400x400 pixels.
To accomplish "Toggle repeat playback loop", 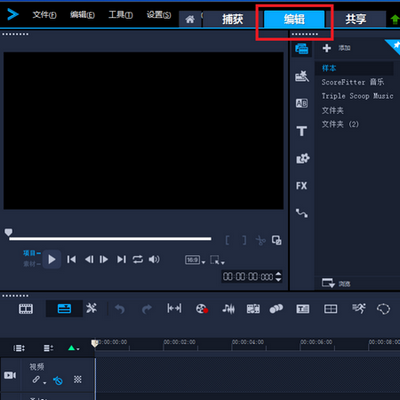I will point(138,259).
